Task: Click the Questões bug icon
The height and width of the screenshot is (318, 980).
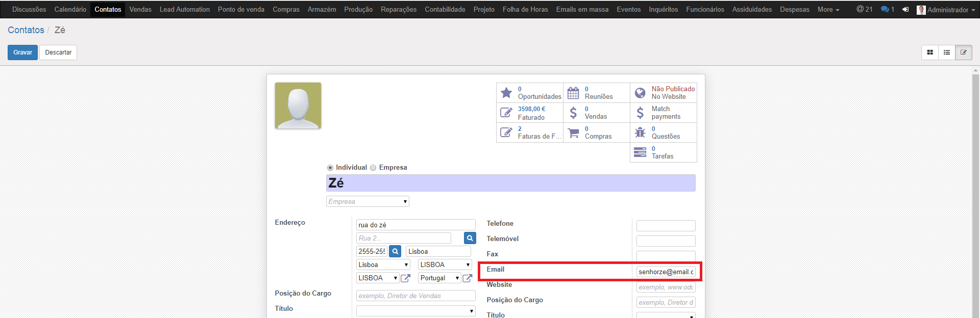Action: pyautogui.click(x=640, y=132)
